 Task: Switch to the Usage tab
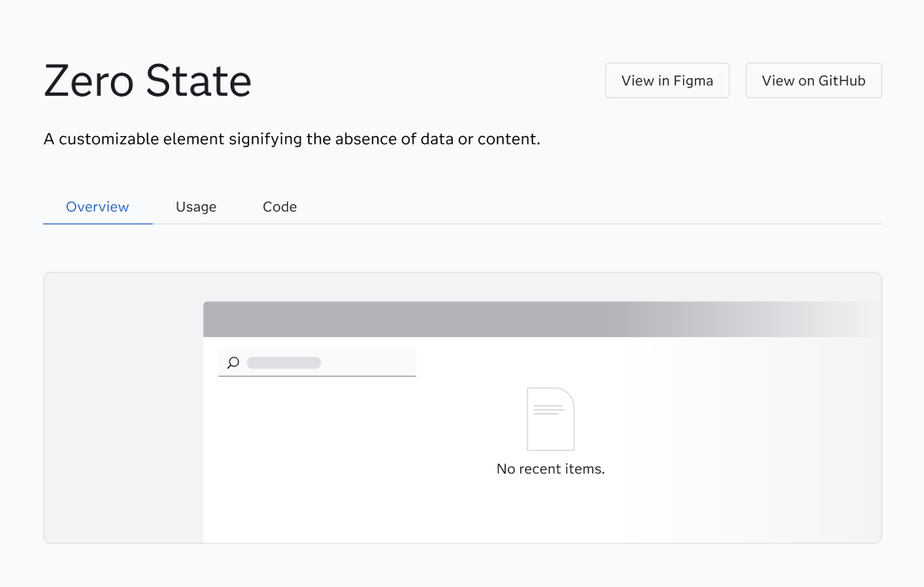195,207
